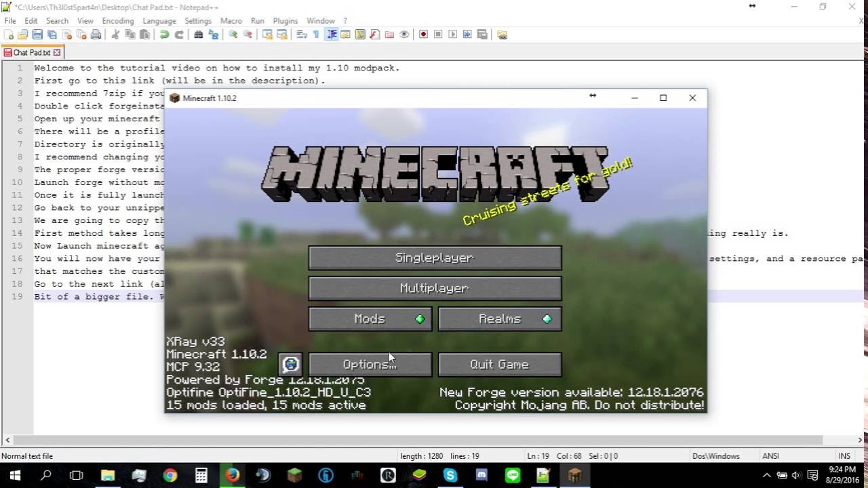Screen dimensions: 868x488
Task: Open the Plugins menu in Notepad++
Action: [285, 21]
